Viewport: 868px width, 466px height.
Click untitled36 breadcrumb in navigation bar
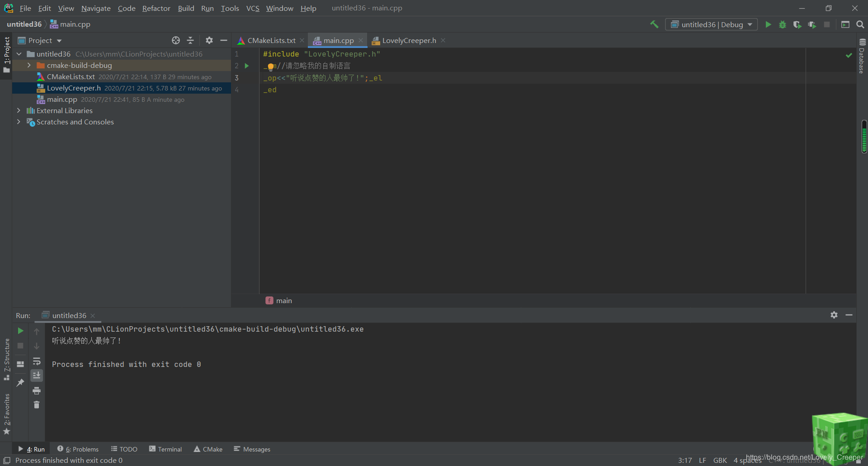(24, 24)
